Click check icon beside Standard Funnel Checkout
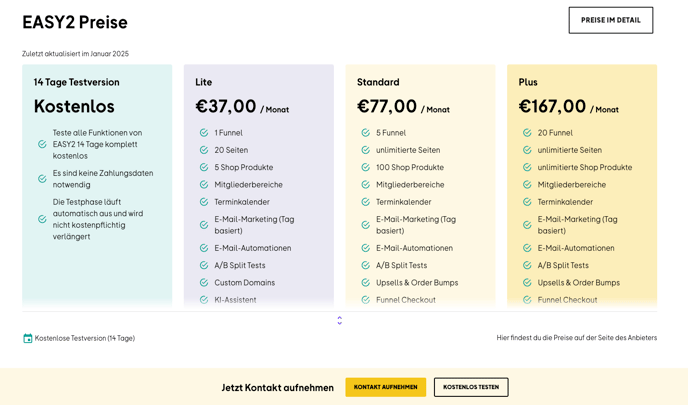 (x=366, y=300)
